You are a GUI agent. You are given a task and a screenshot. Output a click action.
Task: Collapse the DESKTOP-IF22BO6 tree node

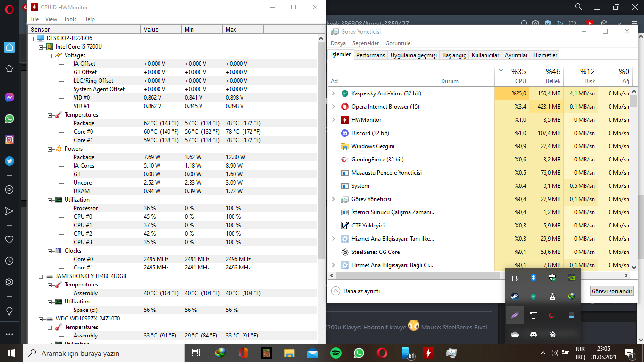pos(32,38)
